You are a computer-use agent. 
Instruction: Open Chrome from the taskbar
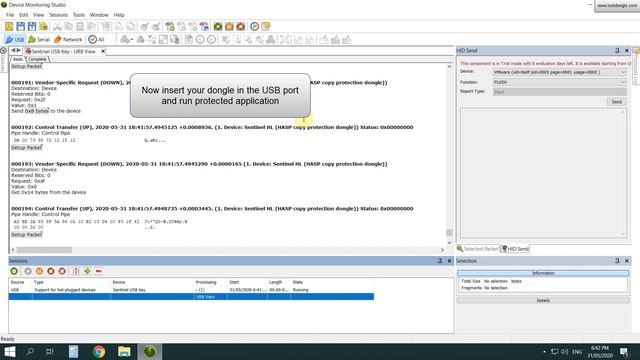[x=99, y=351]
